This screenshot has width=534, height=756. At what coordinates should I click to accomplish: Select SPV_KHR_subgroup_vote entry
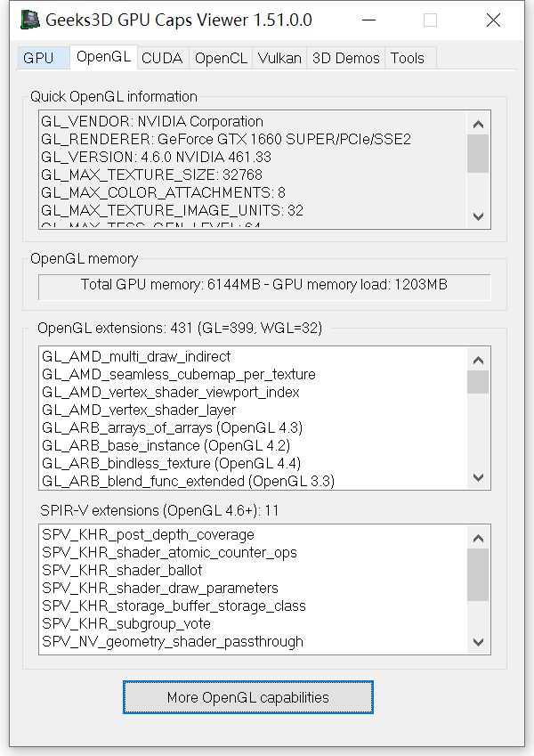point(126,624)
